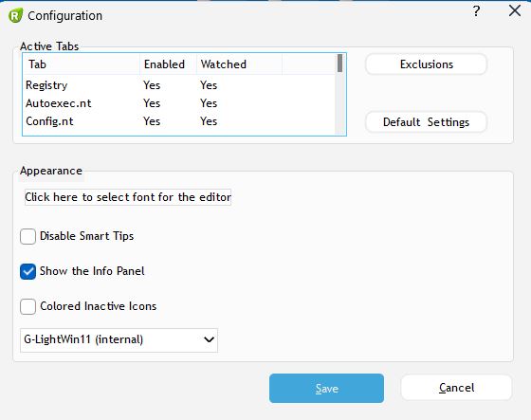531x420 pixels.
Task: Click the theme dropdown chevron arrow
Action: point(210,339)
